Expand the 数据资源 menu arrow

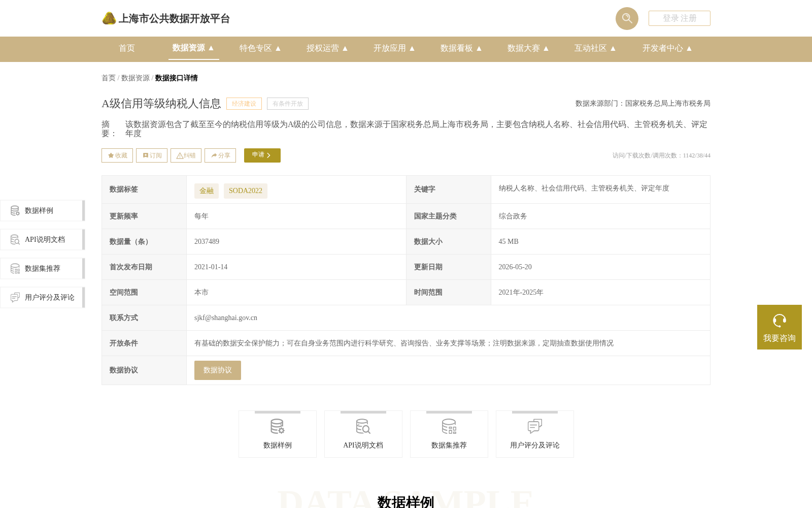point(211,48)
